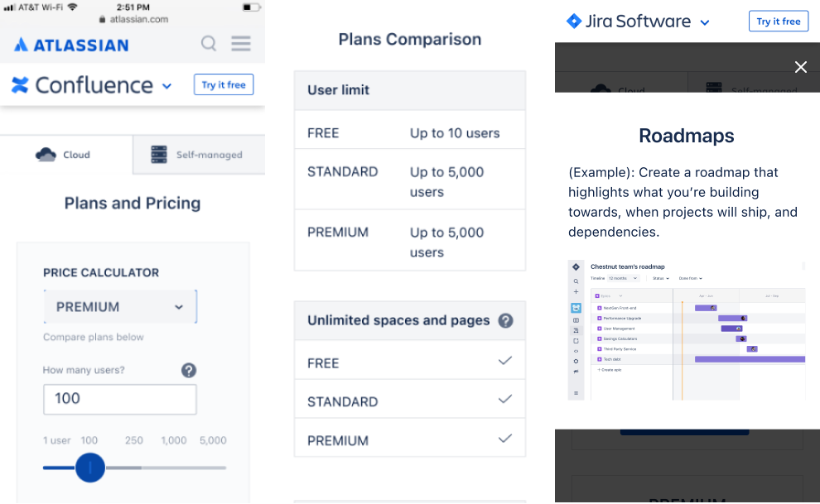
Task: Click the Jira Software diamond logo
Action: pos(575,21)
